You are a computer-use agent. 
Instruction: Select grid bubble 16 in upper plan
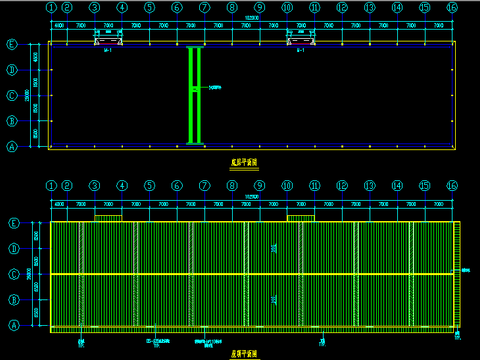coord(452,7)
